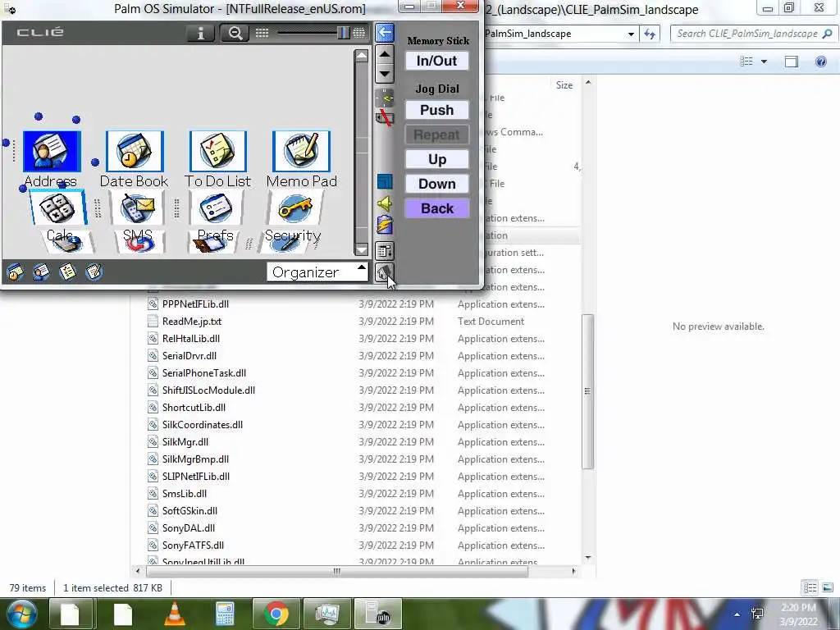Screen dimensions: 840x630
Task: Select SmsLib.dll file
Action: [185, 493]
